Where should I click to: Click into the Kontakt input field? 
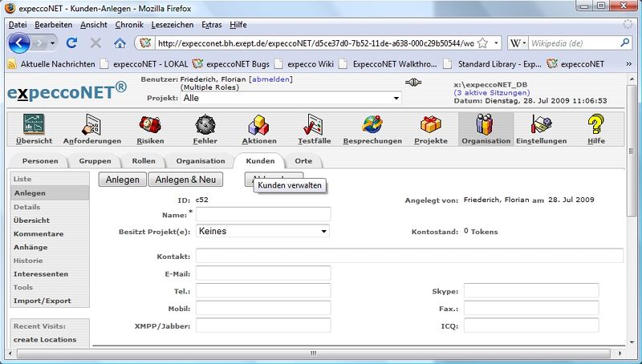pos(409,256)
